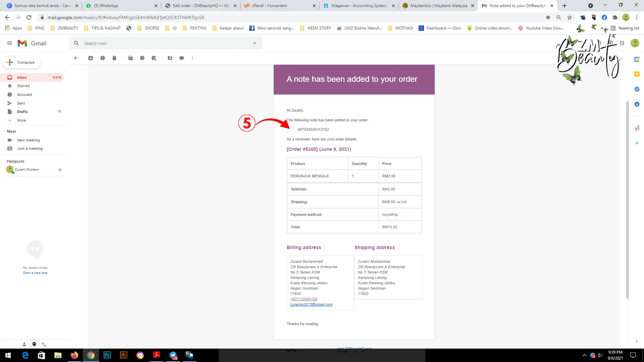Snooze this email clock icon

(x=142, y=58)
